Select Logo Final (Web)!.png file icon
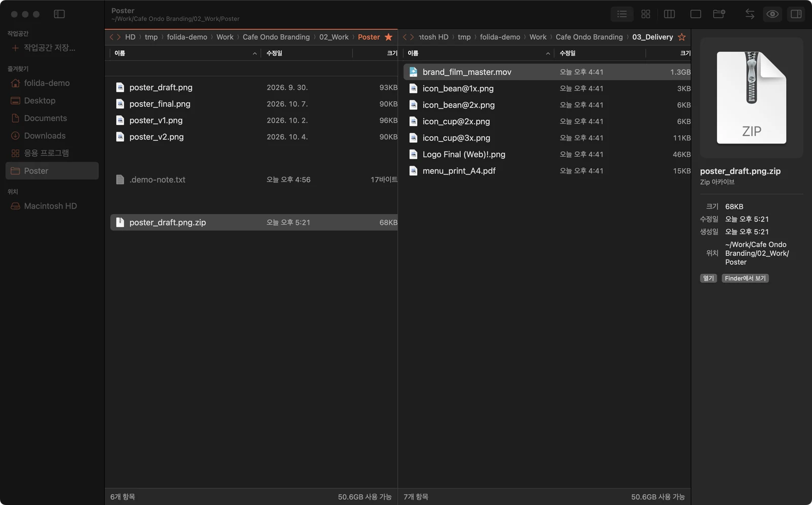The image size is (812, 505). point(413,154)
